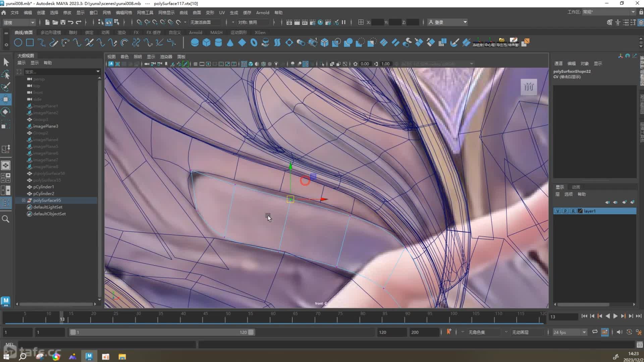Create a NURBS cube from the shelf
The image size is (644, 362).
[x=206, y=43]
